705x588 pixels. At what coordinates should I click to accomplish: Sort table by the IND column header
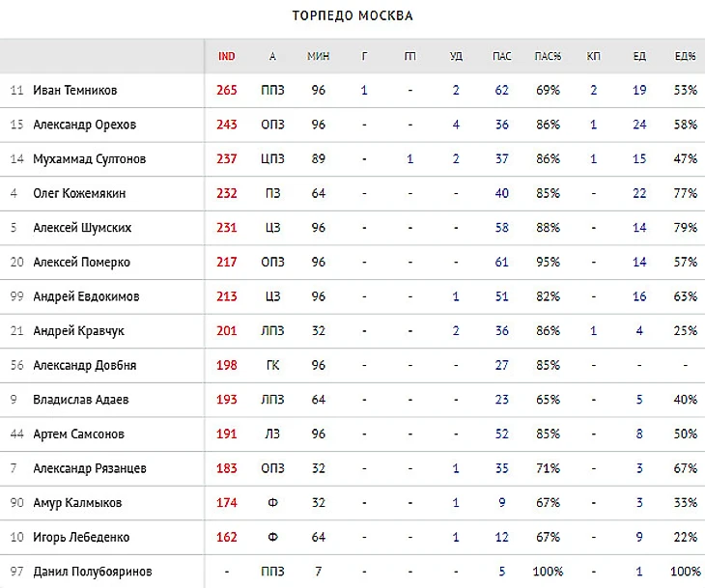(x=227, y=56)
